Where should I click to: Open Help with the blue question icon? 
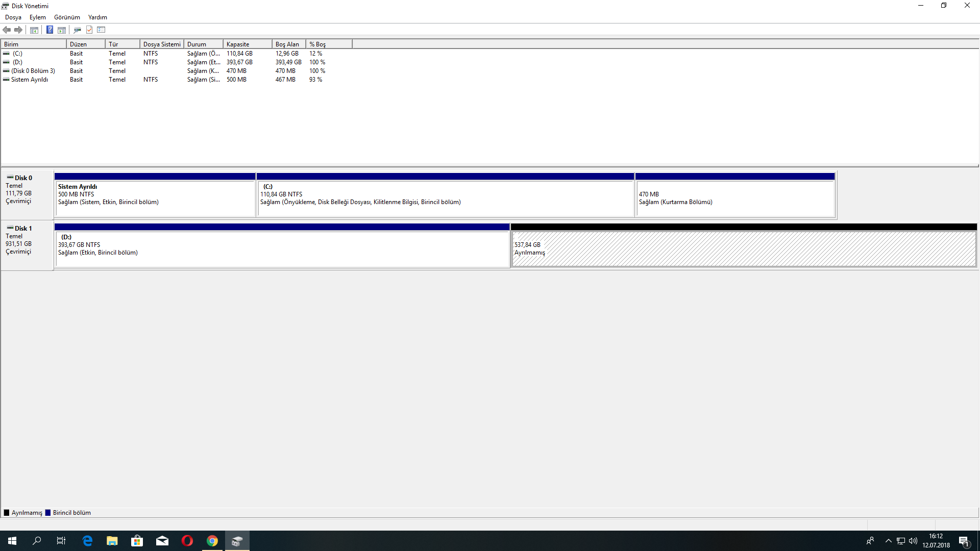click(x=50, y=30)
